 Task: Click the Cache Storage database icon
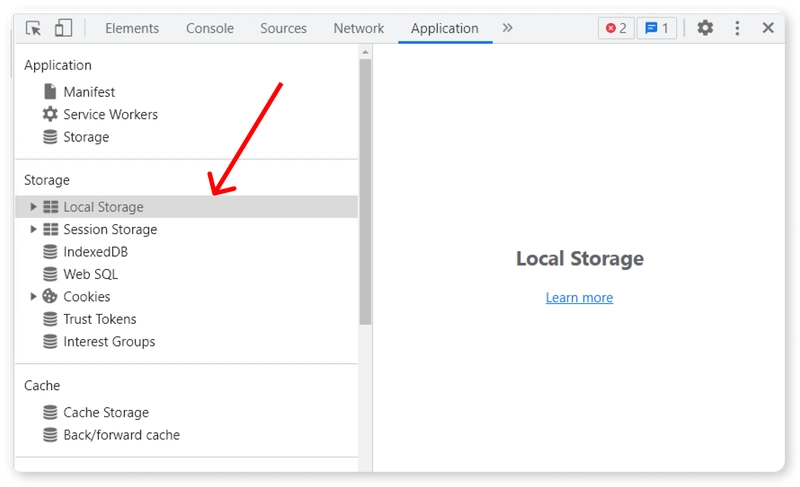pos(50,412)
